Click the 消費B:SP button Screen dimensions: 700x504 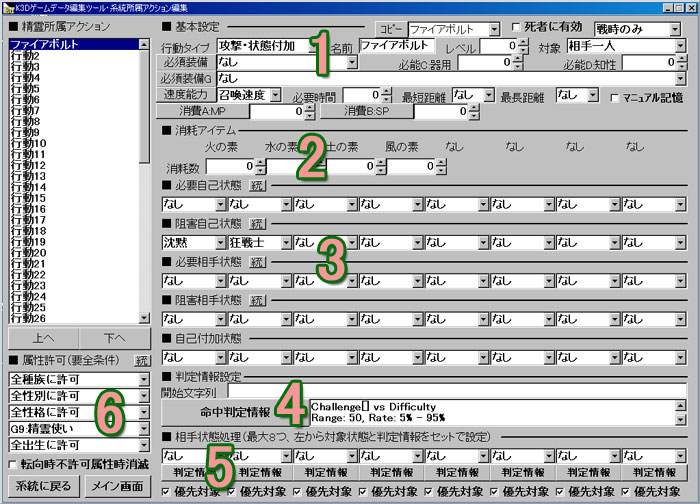(367, 111)
